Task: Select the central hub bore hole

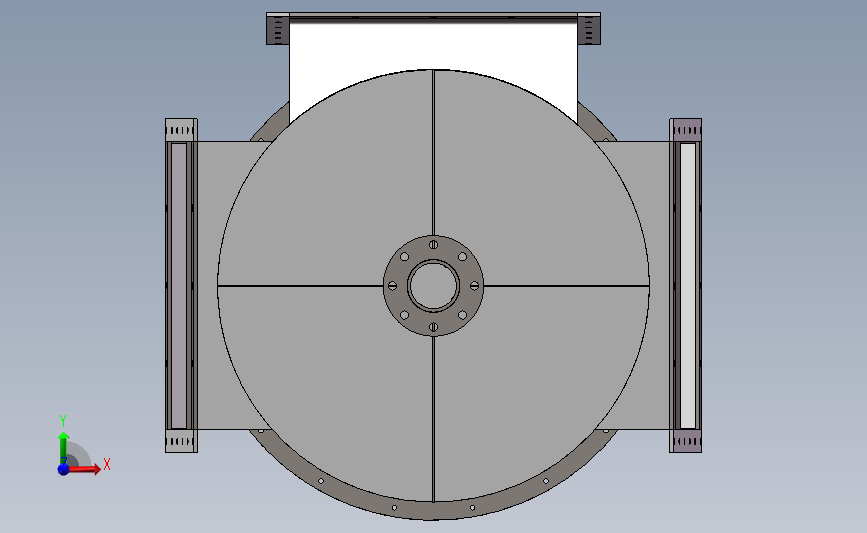Action: tap(434, 286)
